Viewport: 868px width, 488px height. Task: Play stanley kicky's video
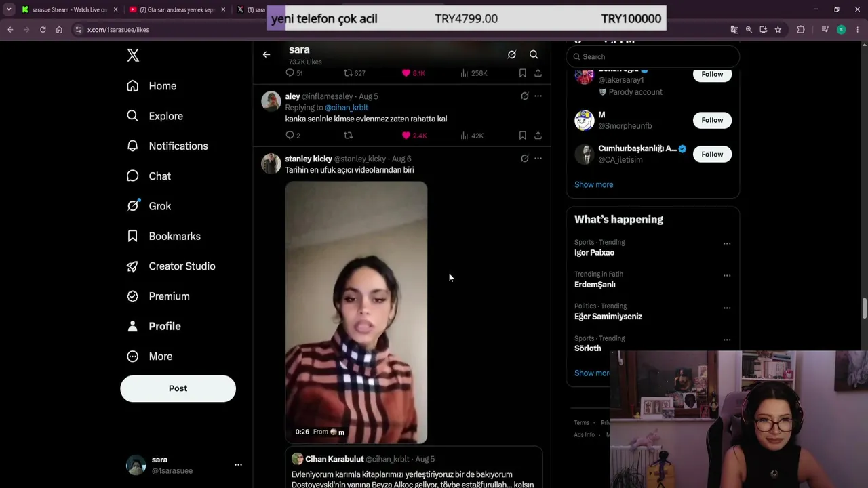(x=356, y=312)
